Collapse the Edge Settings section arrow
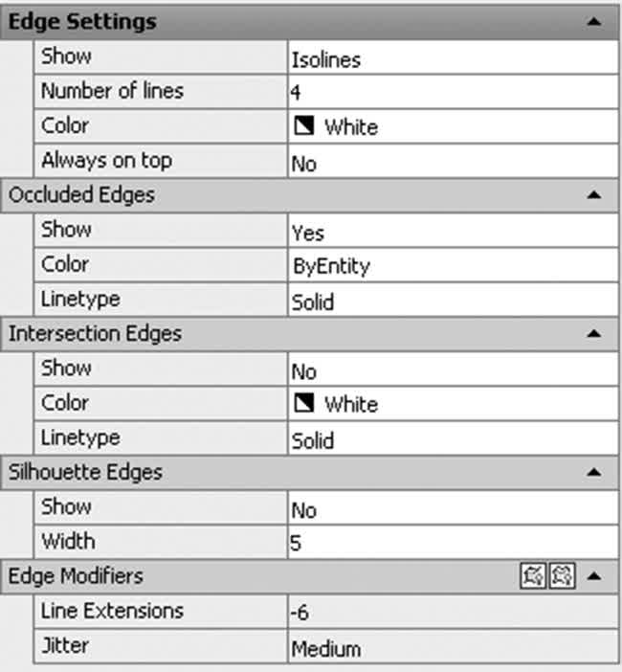 coord(593,21)
